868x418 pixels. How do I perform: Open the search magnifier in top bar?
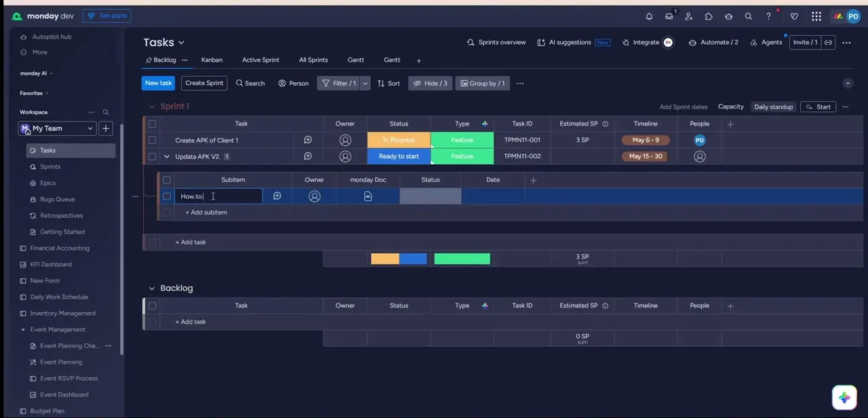click(x=749, y=16)
